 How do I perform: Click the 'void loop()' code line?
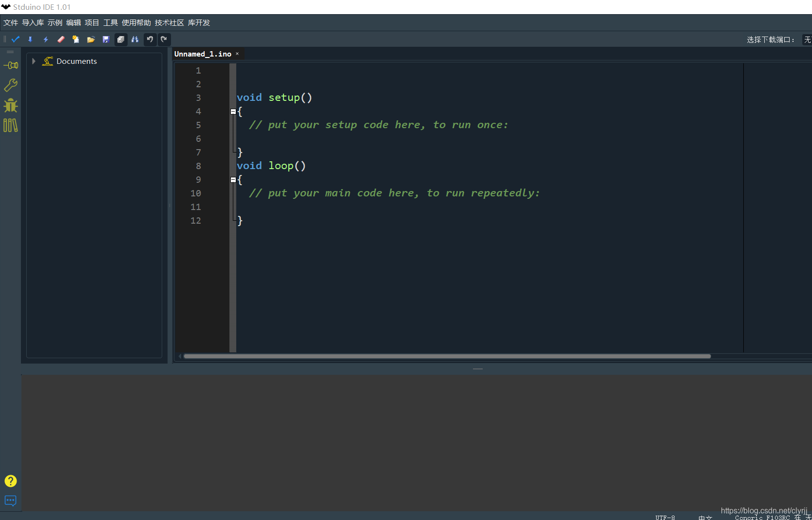(271, 166)
